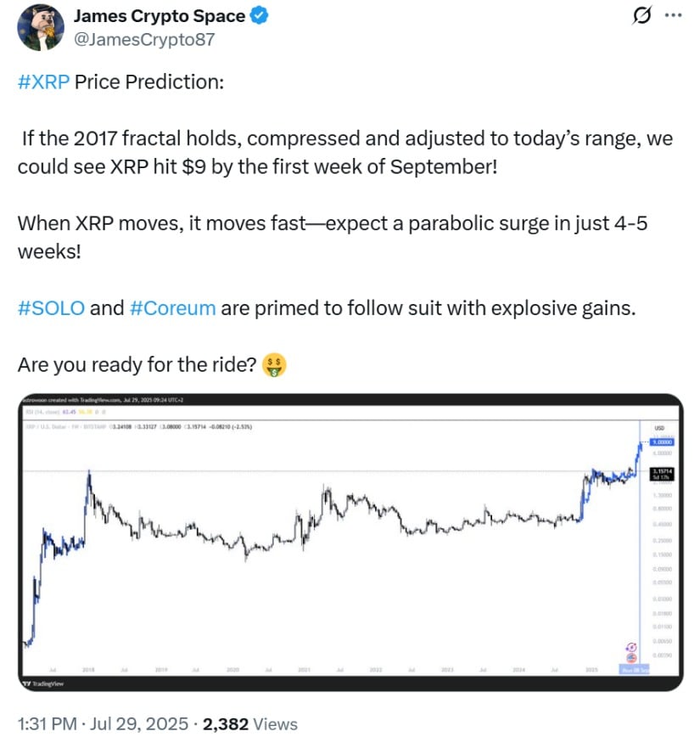The height and width of the screenshot is (737, 700).
Task: Click the highlighted blue date label
Action: point(634,669)
